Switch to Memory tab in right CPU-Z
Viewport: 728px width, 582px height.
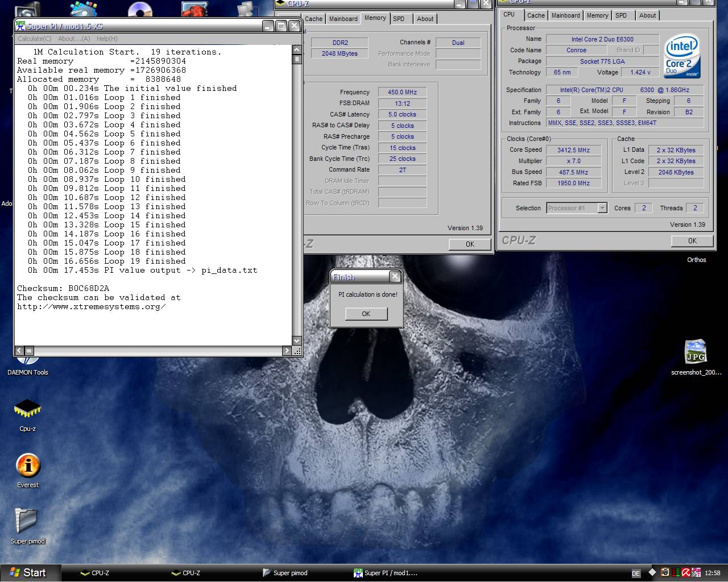pos(597,15)
